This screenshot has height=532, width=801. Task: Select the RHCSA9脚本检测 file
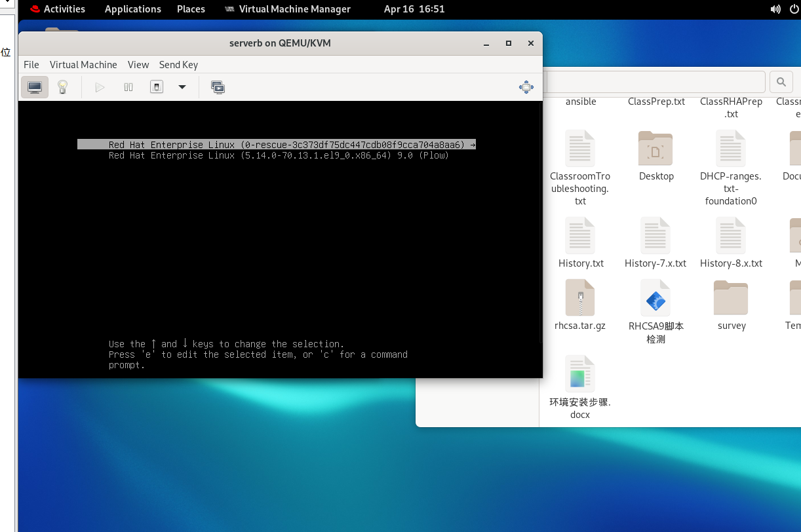[655, 312]
